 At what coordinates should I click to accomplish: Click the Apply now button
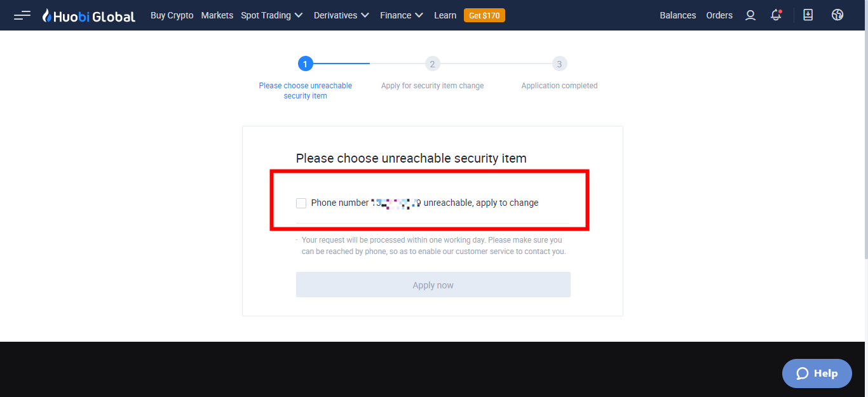(x=433, y=285)
